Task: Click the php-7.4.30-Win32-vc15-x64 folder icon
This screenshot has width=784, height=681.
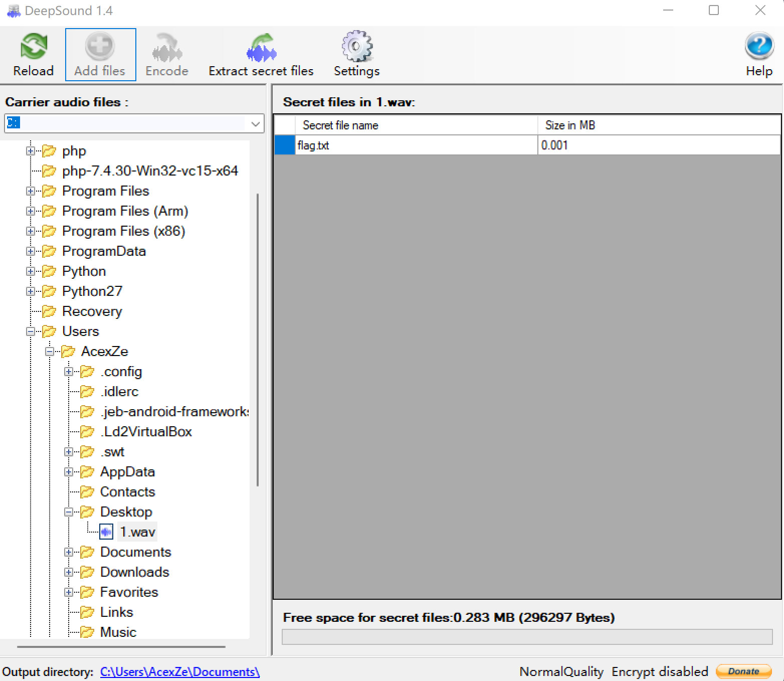Action: [x=49, y=171]
